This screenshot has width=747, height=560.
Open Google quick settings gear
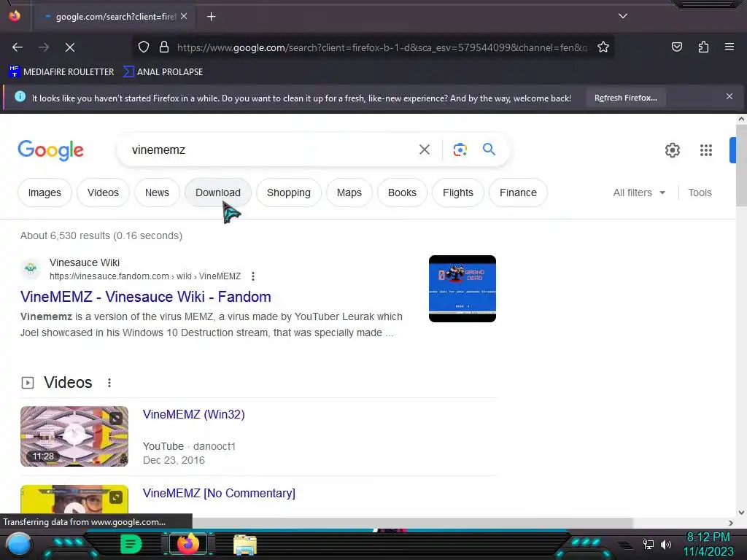pos(672,150)
